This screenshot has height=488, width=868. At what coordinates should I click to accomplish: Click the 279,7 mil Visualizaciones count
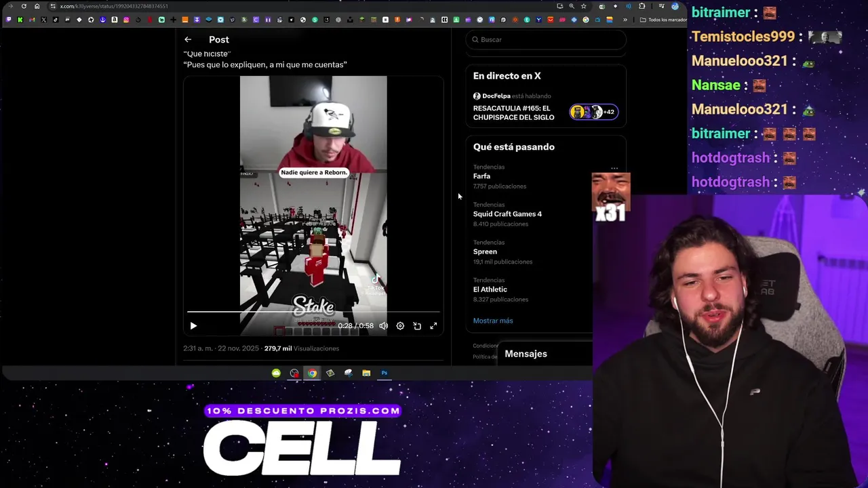coord(302,348)
